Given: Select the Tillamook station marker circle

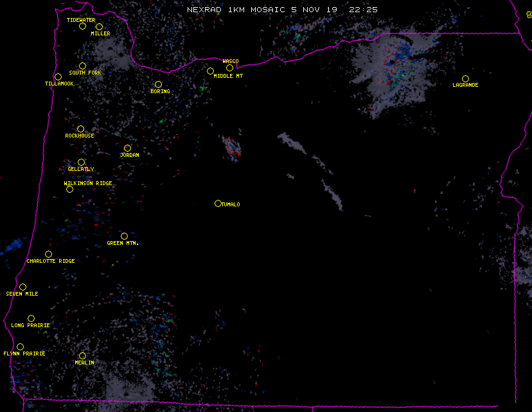Looking at the screenshot, I should tap(58, 77).
